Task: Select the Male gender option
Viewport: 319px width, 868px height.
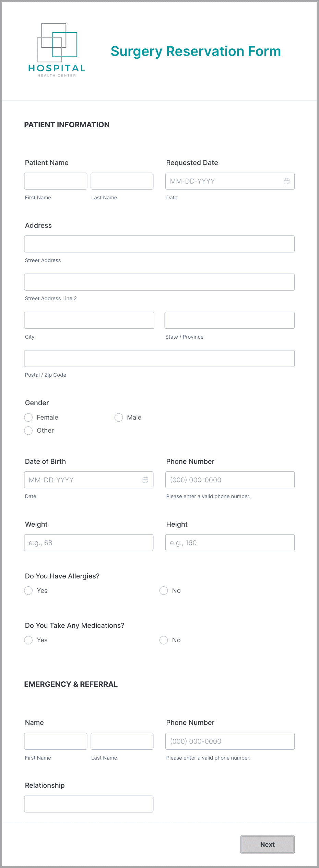Action: coord(119,418)
